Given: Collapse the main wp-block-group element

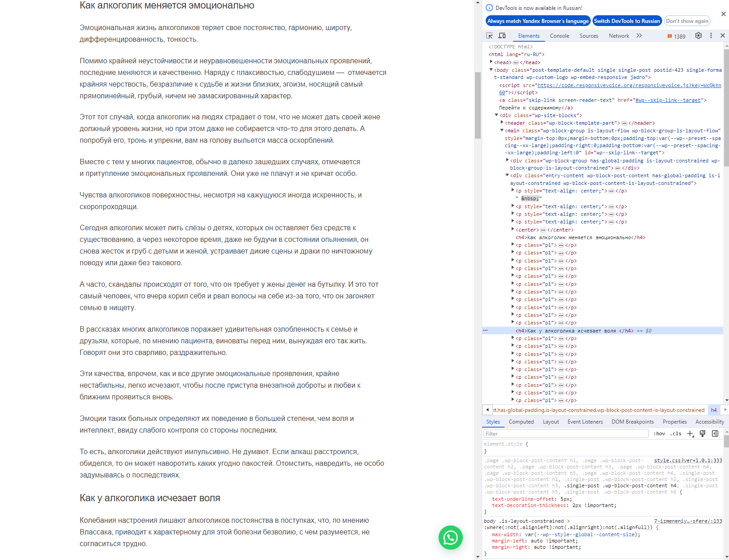Looking at the screenshot, I should pyautogui.click(x=502, y=131).
